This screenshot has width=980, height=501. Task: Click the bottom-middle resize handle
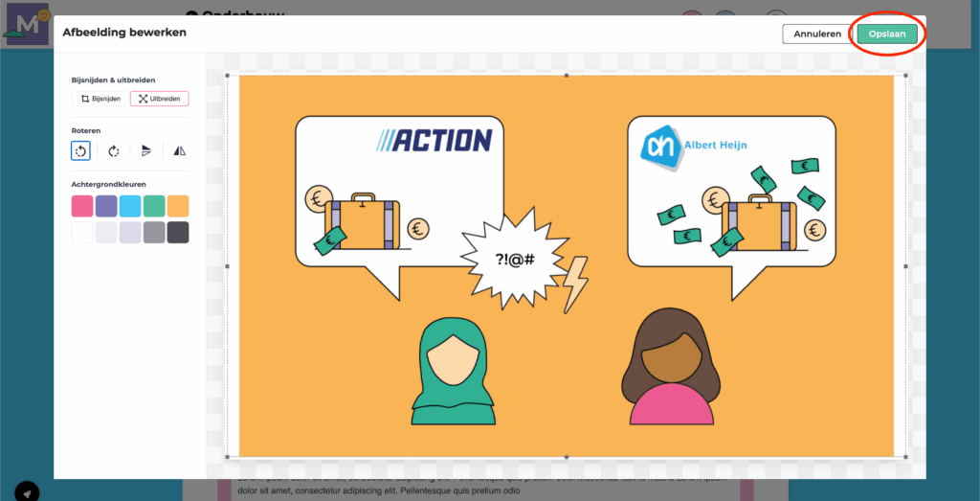coord(567,457)
